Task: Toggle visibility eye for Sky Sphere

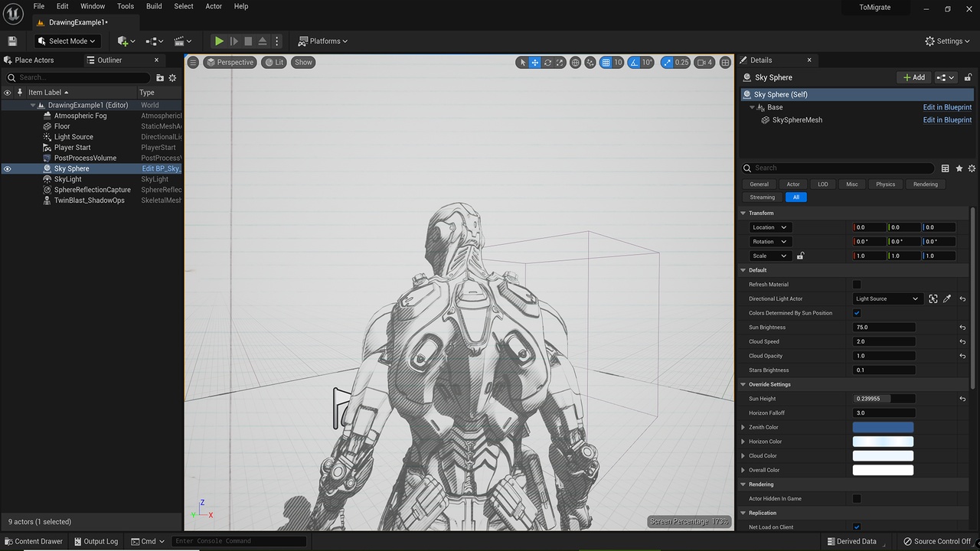Action: [x=8, y=169]
